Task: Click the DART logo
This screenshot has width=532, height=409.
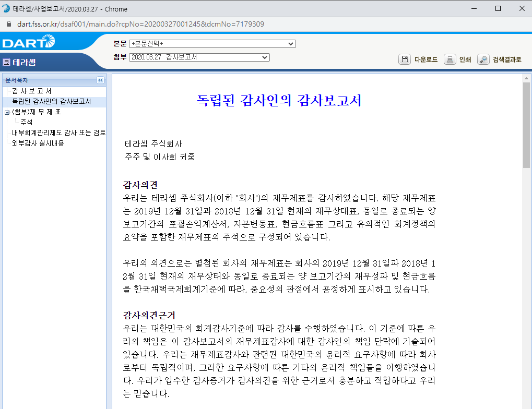Action: (29, 42)
